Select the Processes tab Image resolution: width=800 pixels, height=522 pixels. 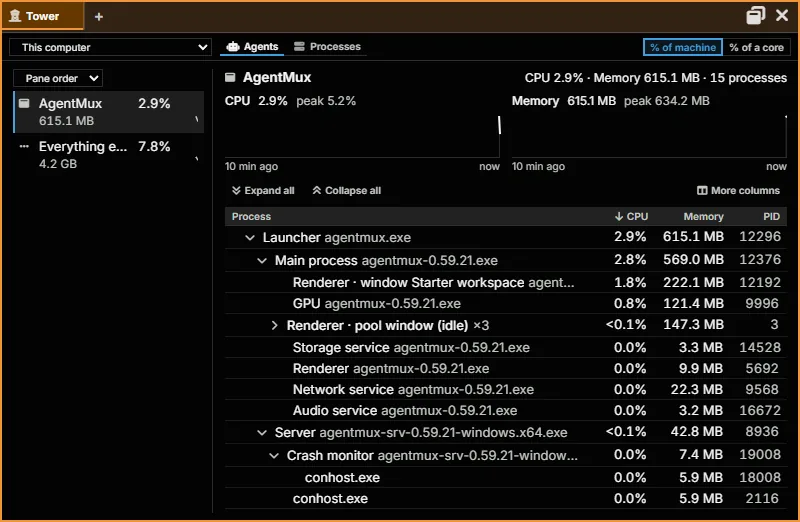[328, 47]
